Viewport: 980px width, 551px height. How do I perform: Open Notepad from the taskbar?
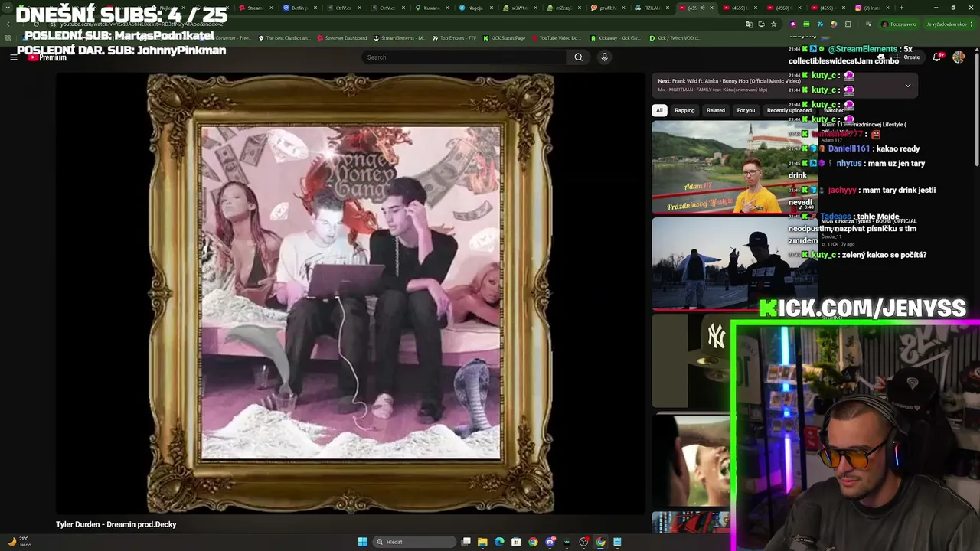pos(617,542)
